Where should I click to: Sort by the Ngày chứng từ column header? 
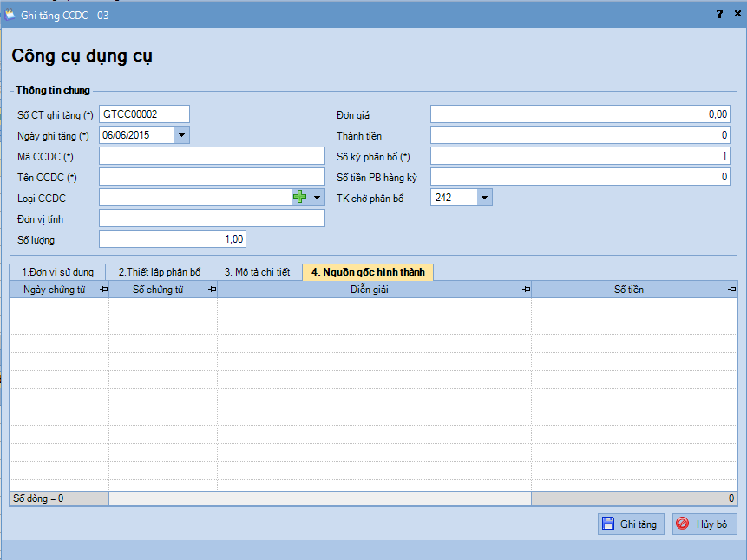click(x=59, y=290)
